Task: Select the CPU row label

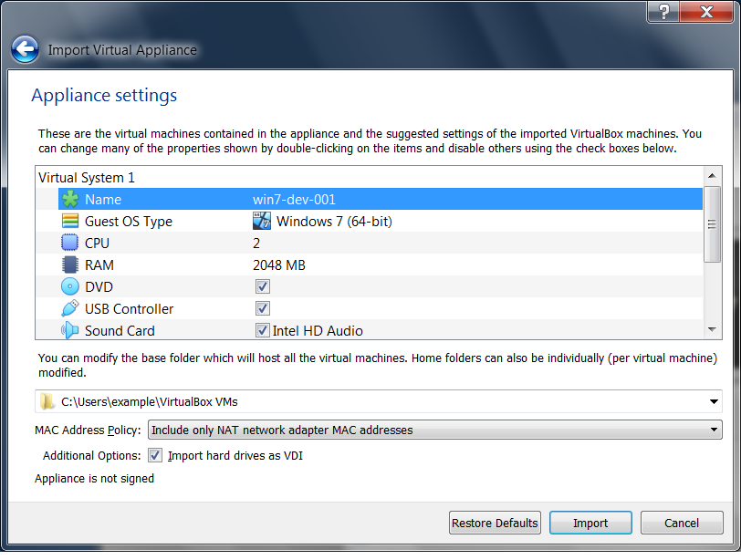Action: [x=97, y=243]
